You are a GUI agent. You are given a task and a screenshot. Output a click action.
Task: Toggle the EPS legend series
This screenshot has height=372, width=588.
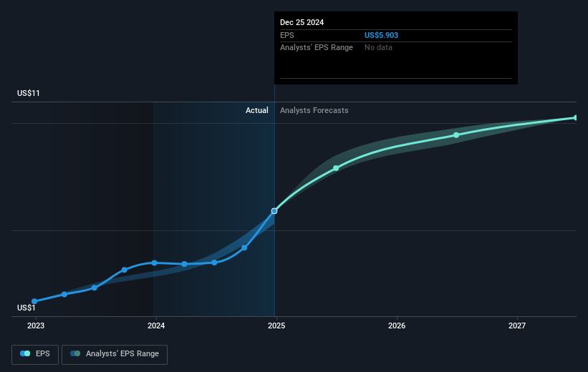35,354
